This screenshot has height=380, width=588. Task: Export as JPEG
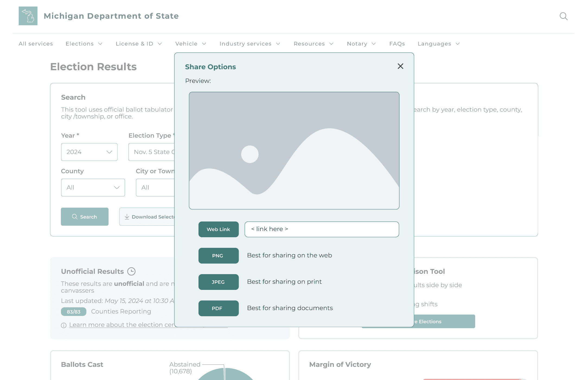tap(218, 282)
